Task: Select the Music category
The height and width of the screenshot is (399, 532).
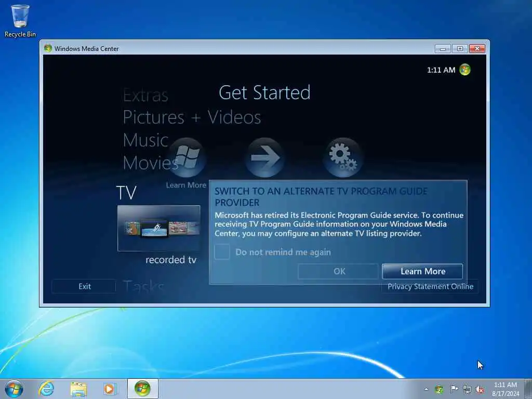Action: (x=145, y=140)
